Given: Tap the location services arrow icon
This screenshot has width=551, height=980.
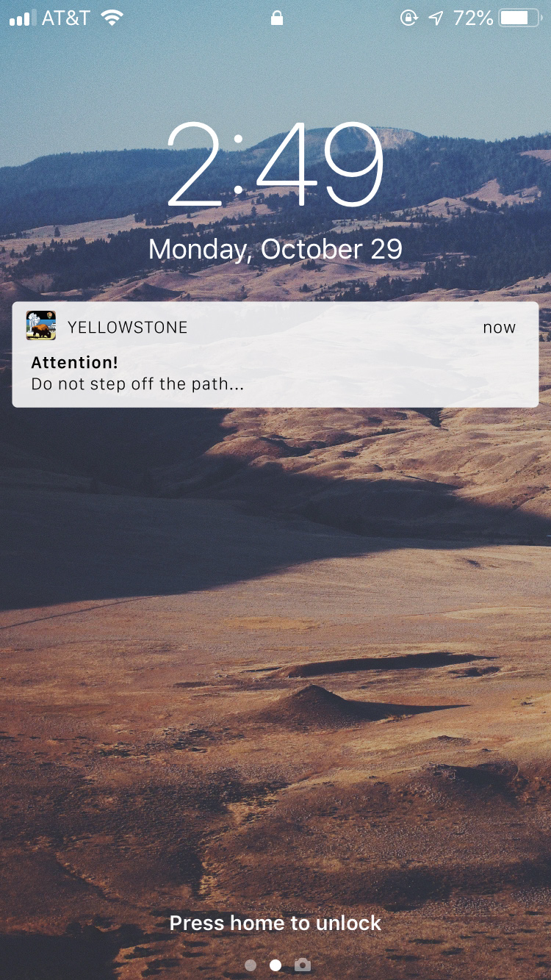Looking at the screenshot, I should [x=436, y=18].
